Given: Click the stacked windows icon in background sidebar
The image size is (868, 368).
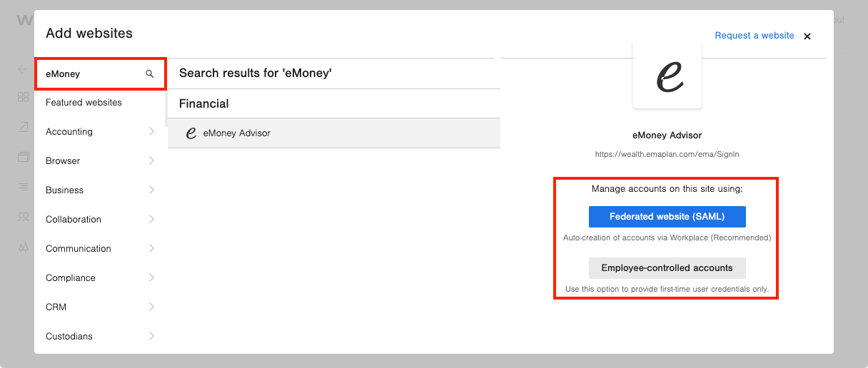Looking at the screenshot, I should pos(24,157).
